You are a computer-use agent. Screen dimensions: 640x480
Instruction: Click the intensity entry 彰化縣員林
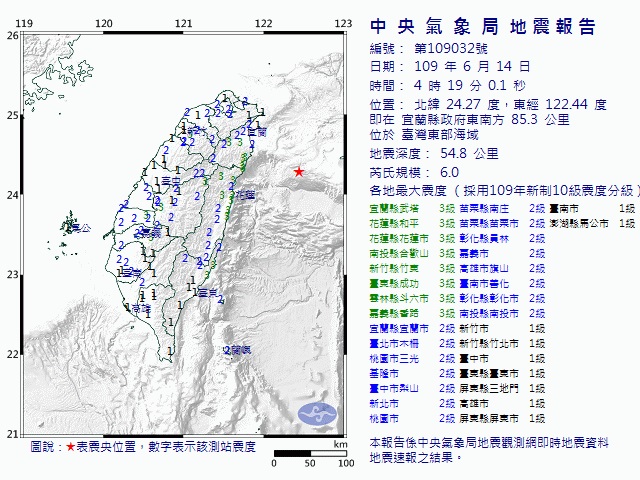click(x=484, y=239)
